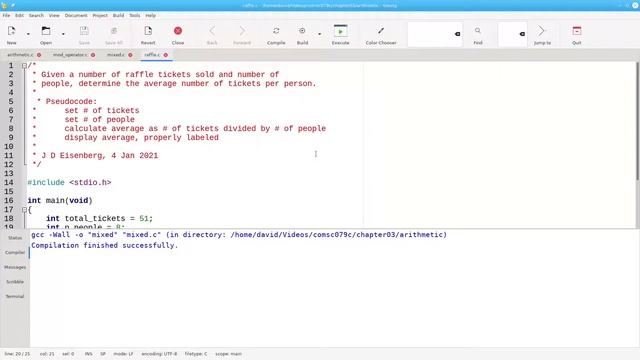Show the Status tab in the message panel

[15, 238]
